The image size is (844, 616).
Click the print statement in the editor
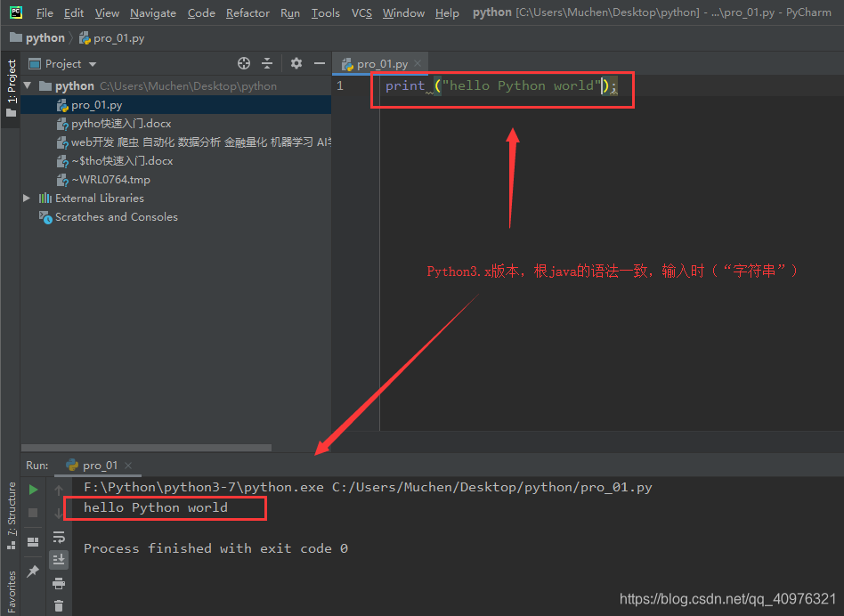coord(501,85)
